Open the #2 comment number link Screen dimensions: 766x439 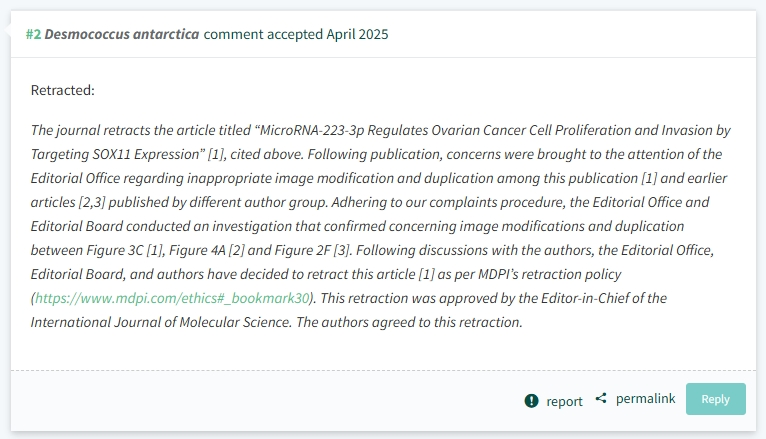point(33,34)
